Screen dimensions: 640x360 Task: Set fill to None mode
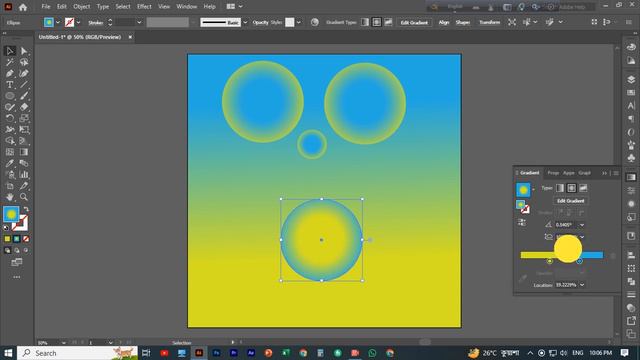tap(26, 239)
